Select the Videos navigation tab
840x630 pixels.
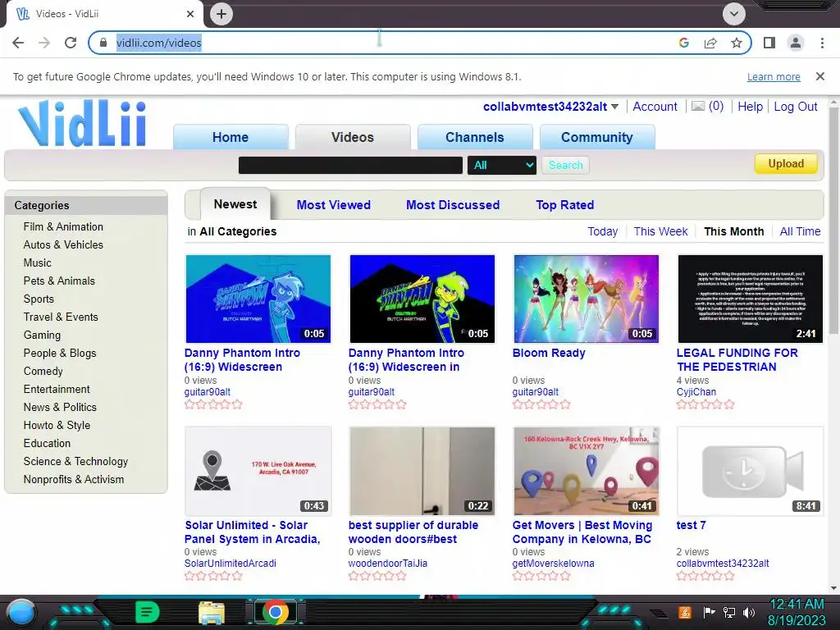353,137
